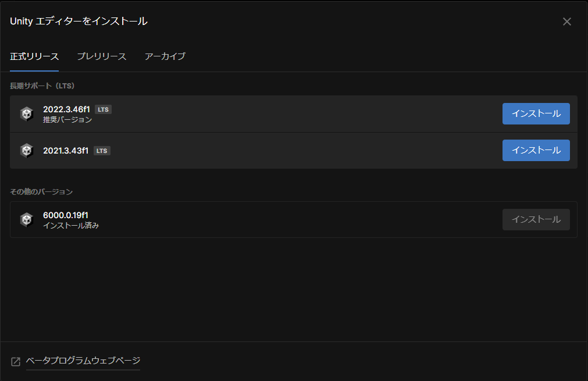
Task: Click Unity cube icon beside 2022.3.46f1
Action: pyautogui.click(x=26, y=114)
